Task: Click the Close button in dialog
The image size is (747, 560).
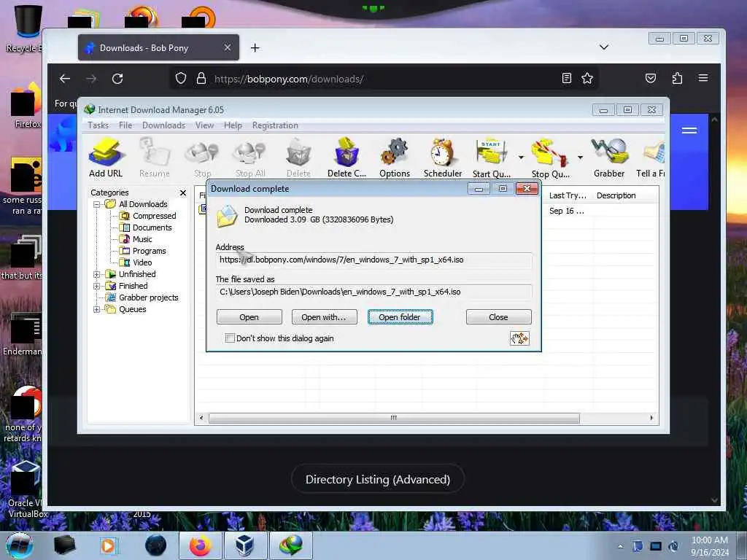Action: point(498,317)
